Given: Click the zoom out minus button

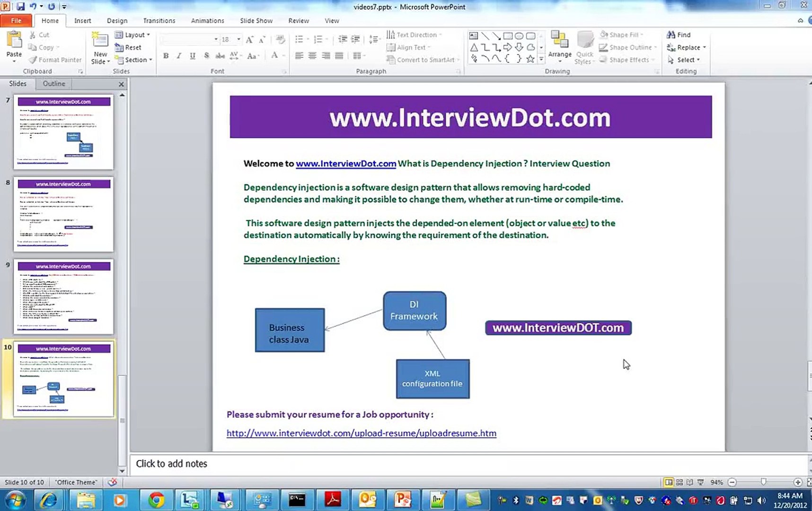Looking at the screenshot, I should pos(732,482).
